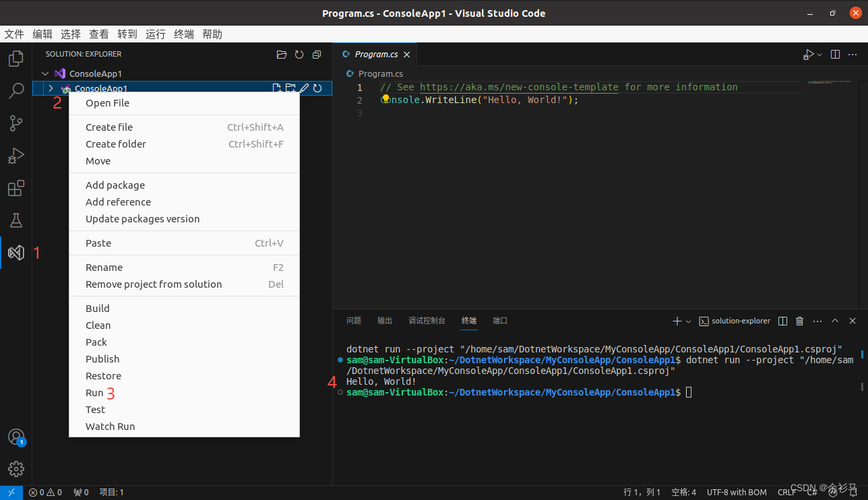Open the Search view in activity bar
Screen dimensions: 868x500
pos(15,91)
